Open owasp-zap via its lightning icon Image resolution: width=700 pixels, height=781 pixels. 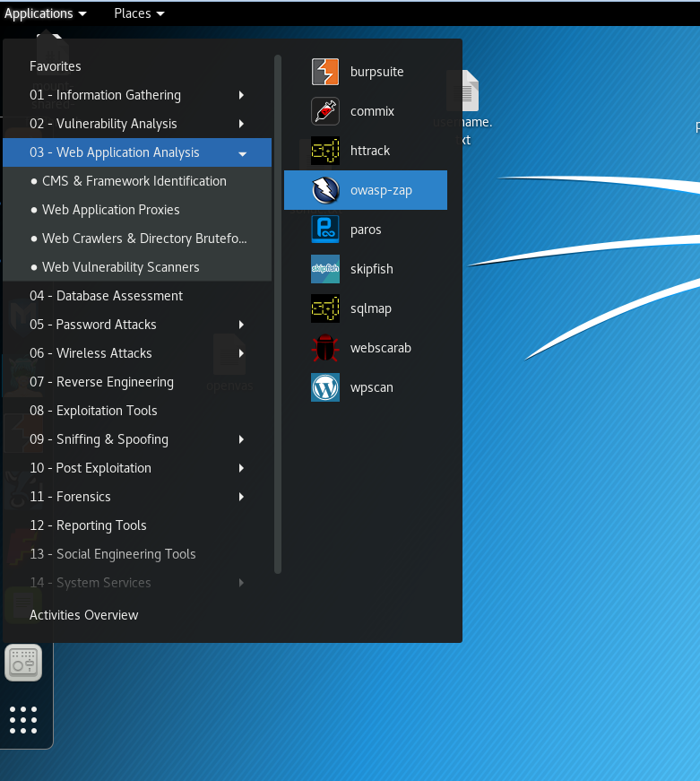325,190
